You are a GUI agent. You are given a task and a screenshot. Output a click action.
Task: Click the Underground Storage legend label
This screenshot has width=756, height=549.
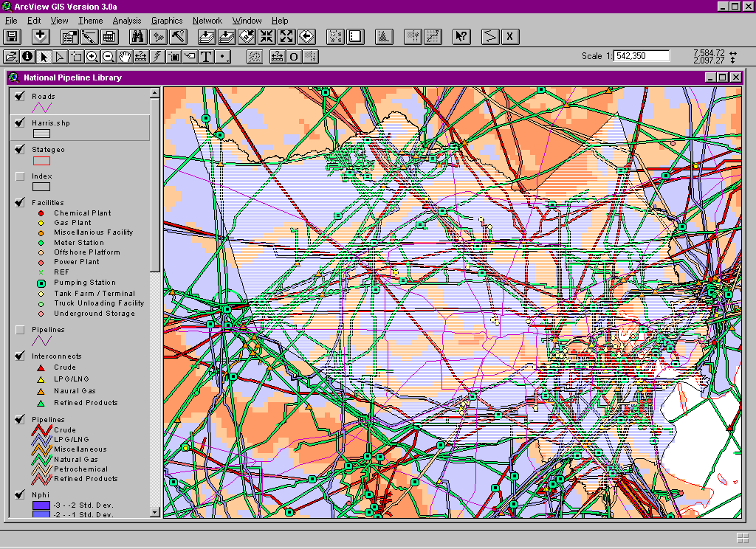[x=94, y=314]
